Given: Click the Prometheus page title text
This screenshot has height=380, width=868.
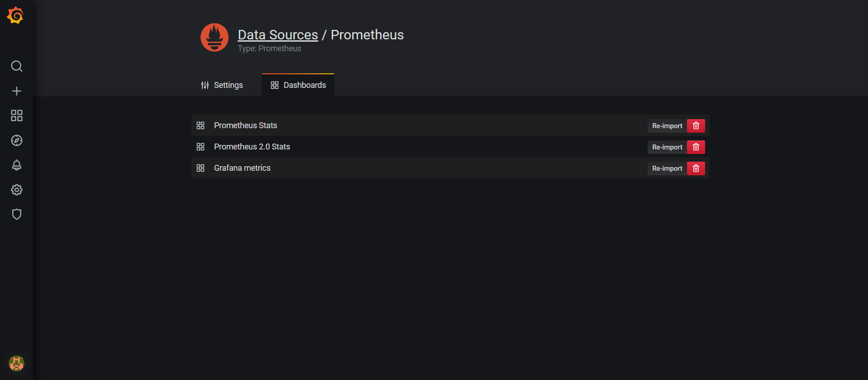Looking at the screenshot, I should [x=367, y=35].
